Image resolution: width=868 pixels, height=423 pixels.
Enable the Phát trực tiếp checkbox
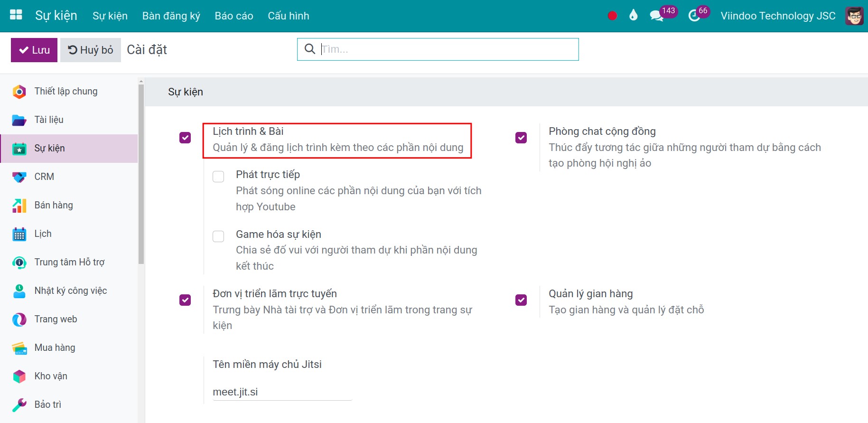pyautogui.click(x=218, y=177)
